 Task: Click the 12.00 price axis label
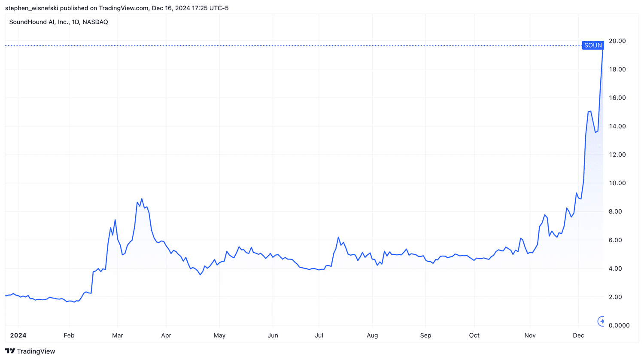pyautogui.click(x=617, y=154)
